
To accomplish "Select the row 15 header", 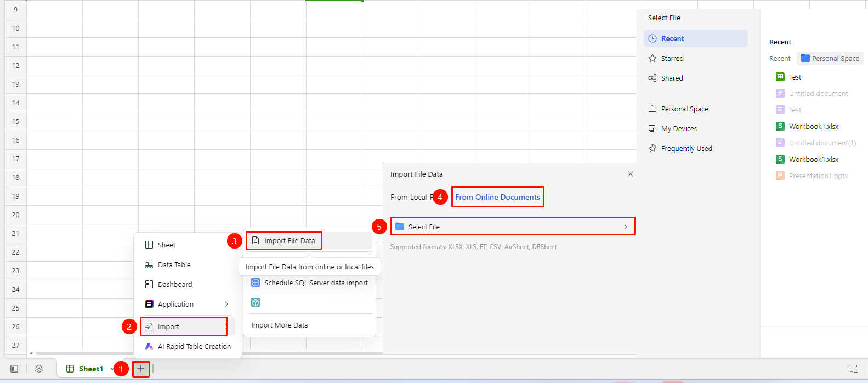I will [x=15, y=121].
